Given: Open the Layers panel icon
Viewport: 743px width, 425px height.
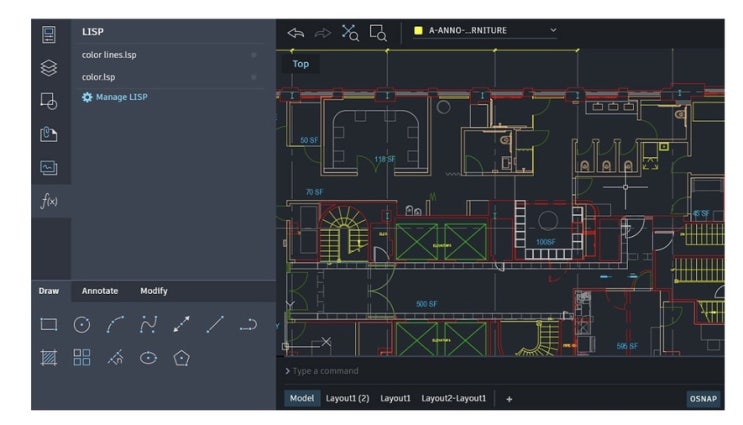Looking at the screenshot, I should pyautogui.click(x=49, y=68).
